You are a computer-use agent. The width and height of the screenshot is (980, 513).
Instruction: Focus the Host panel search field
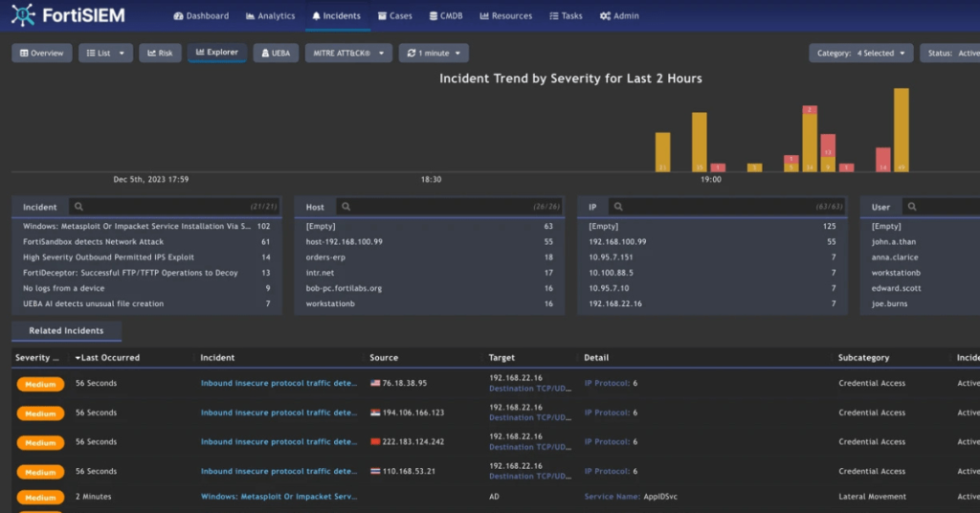click(449, 206)
